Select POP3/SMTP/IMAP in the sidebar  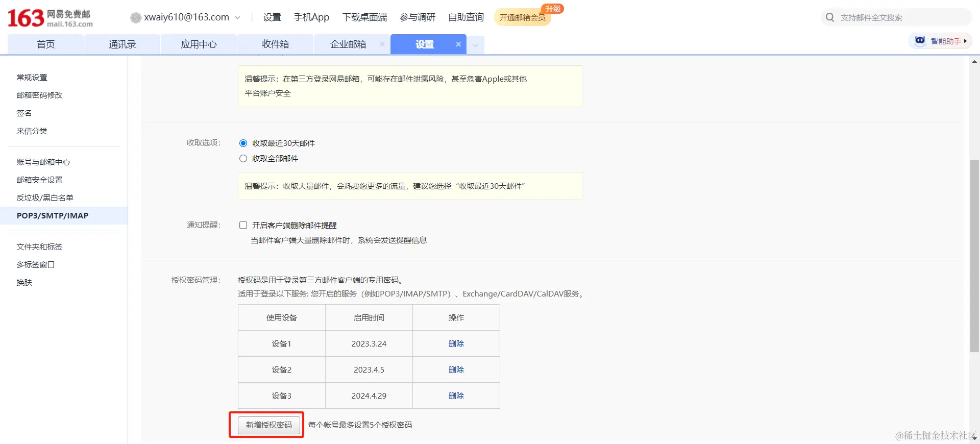pyautogui.click(x=64, y=215)
